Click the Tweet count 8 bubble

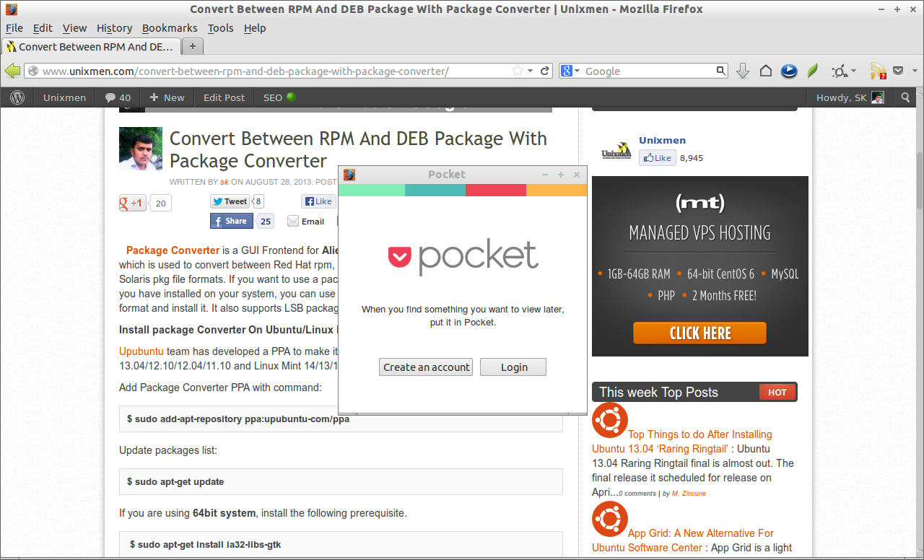pyautogui.click(x=258, y=201)
